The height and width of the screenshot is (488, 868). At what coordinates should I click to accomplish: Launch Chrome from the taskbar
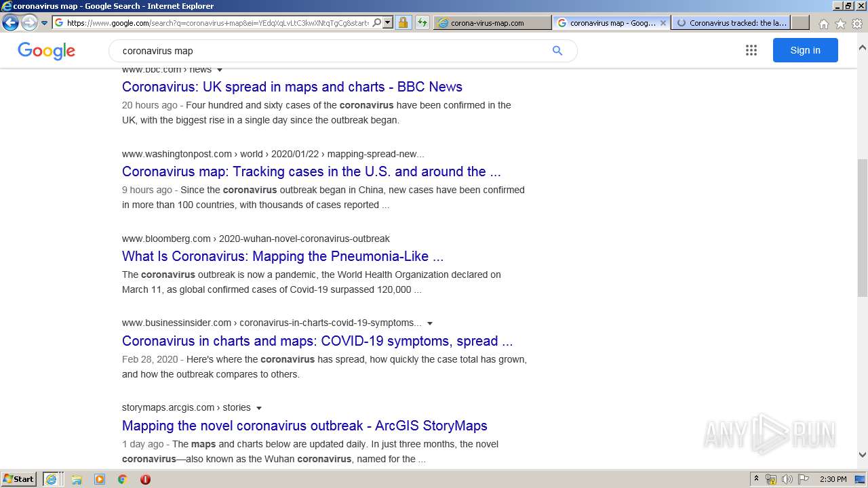[122, 479]
